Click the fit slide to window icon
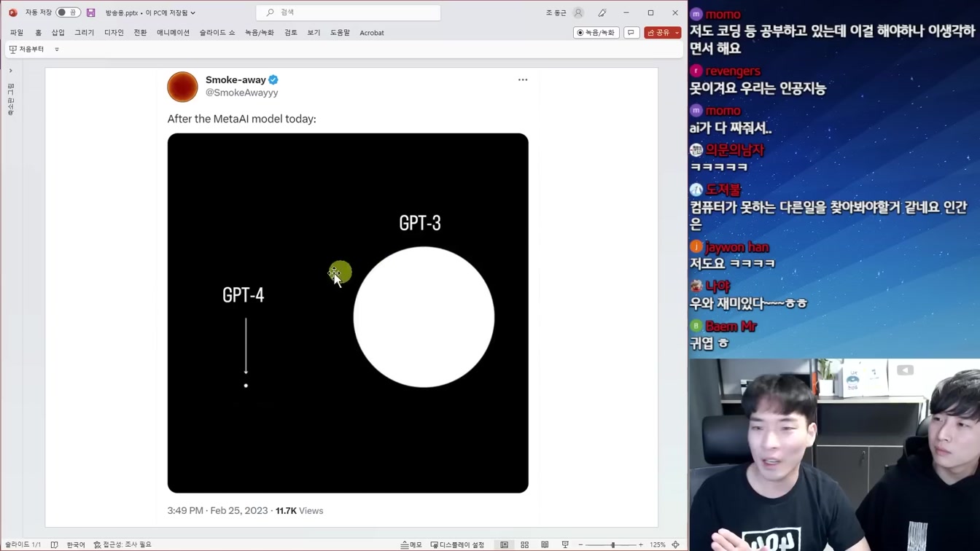 click(676, 544)
